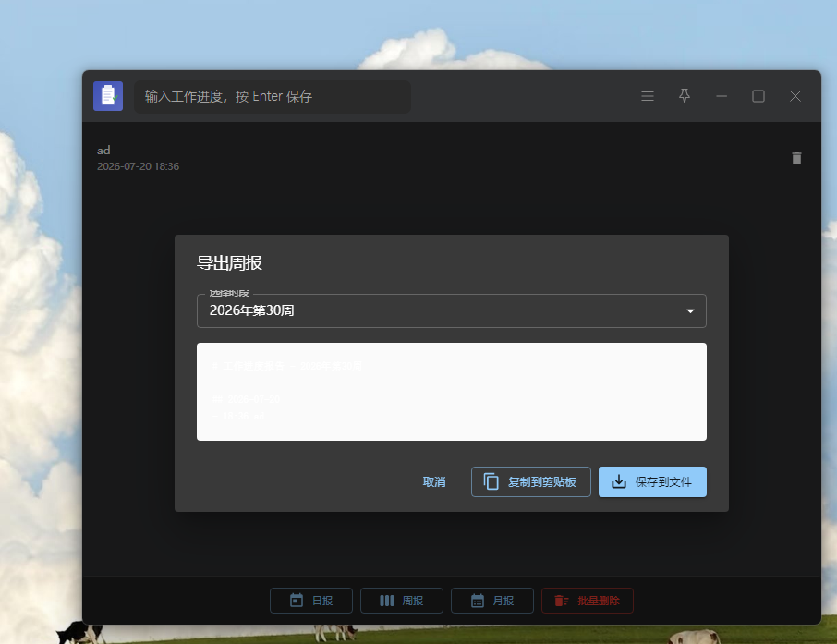
Task: Maximize the window
Action: (758, 96)
